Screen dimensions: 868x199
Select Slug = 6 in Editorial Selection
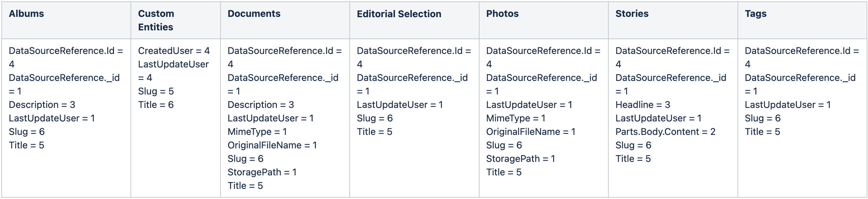[x=375, y=118]
